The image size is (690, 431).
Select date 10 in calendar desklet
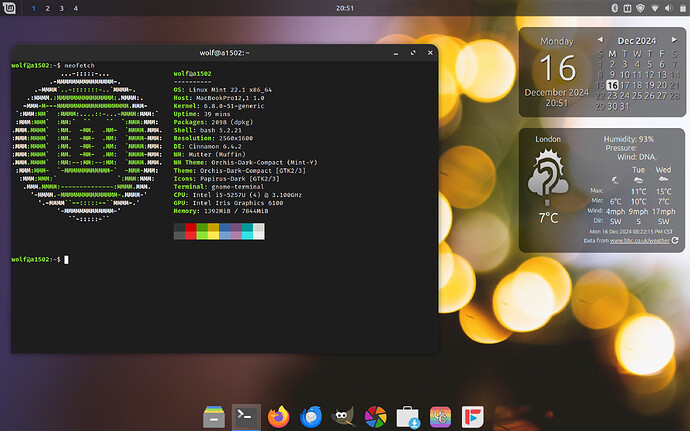click(624, 74)
